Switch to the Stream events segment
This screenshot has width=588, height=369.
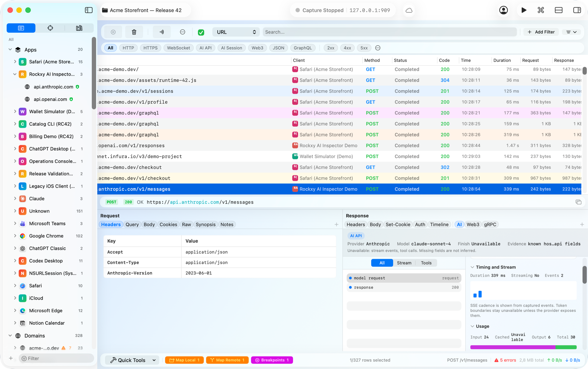(404, 263)
